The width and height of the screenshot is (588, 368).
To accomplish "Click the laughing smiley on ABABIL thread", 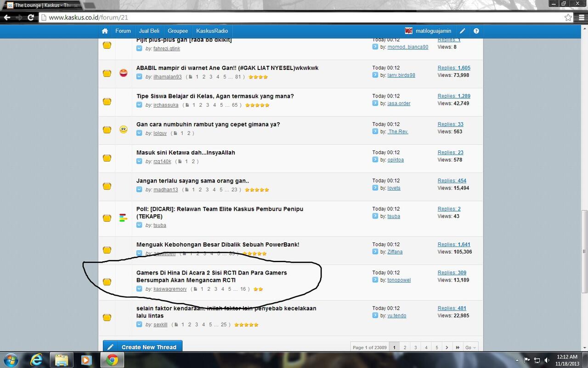I will click(x=123, y=73).
